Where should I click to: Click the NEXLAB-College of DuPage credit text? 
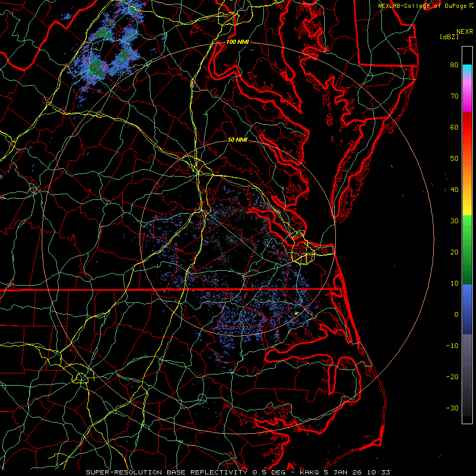pyautogui.click(x=423, y=6)
